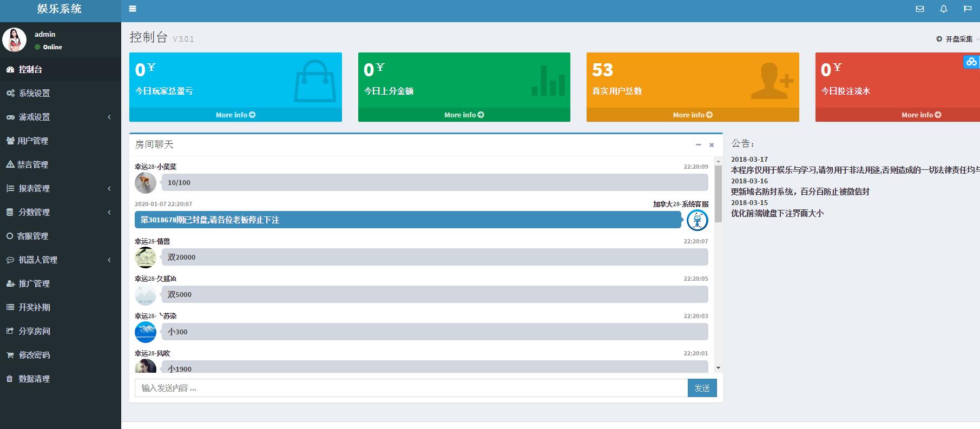Open the envelope messages icon
The width and height of the screenshot is (980, 429).
919,9
